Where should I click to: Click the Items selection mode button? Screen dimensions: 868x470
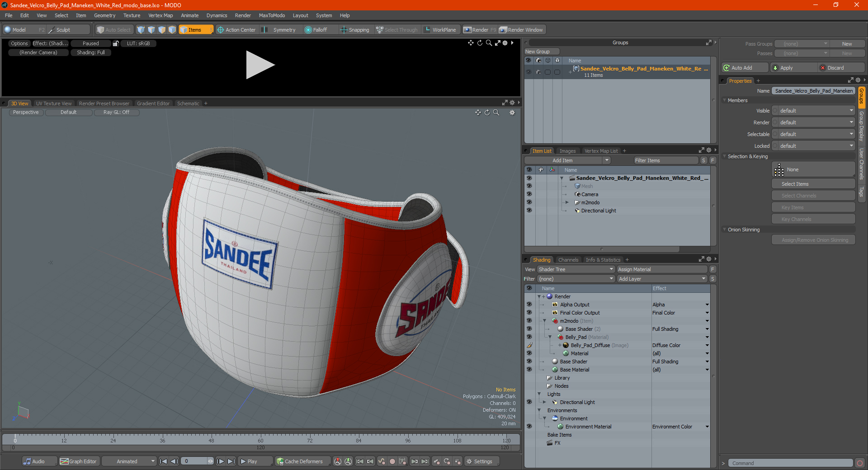click(196, 30)
